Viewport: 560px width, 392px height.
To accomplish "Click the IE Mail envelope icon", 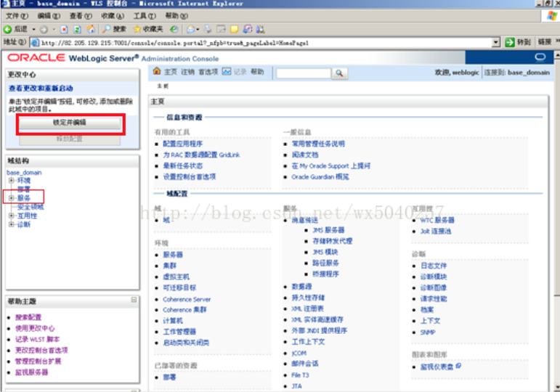I will click(x=191, y=29).
